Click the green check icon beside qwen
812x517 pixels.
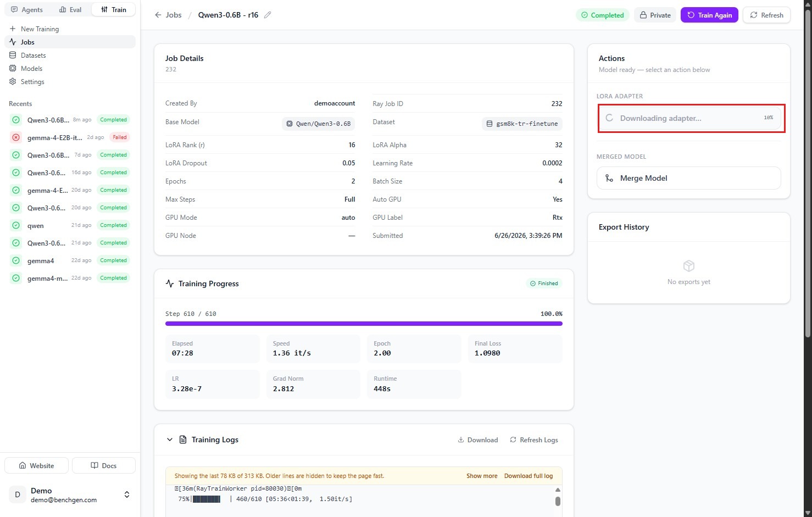tap(16, 225)
